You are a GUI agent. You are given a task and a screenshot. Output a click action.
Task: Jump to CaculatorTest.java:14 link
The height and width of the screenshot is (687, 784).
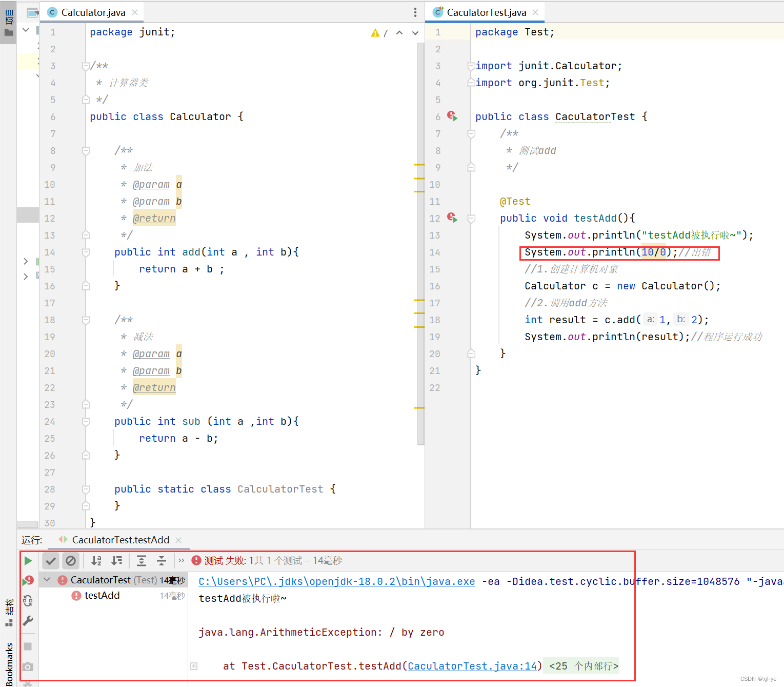pos(472,666)
